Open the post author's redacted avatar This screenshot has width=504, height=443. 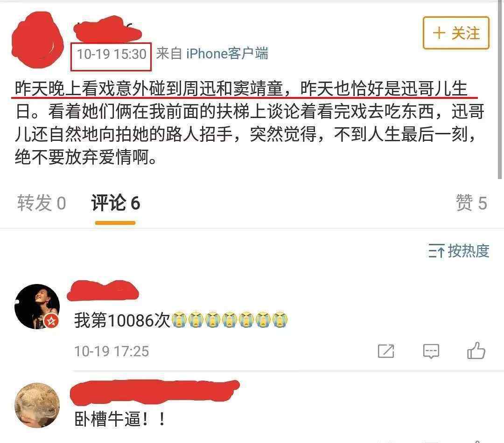click(38, 40)
